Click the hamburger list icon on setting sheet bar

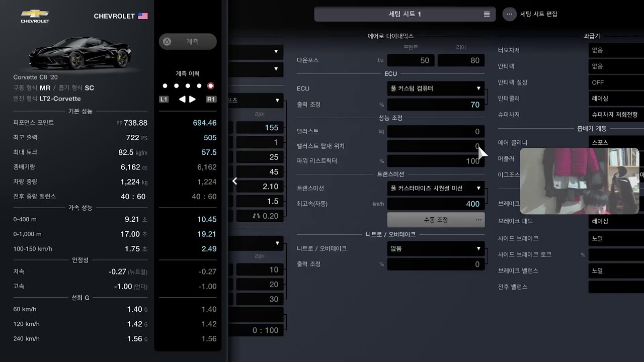click(487, 14)
